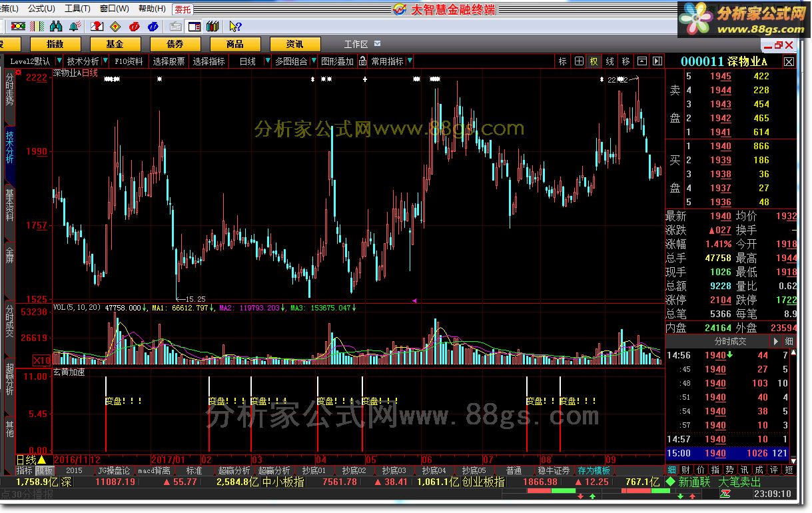Click the yellow diamond sign icon

[x=115, y=26]
